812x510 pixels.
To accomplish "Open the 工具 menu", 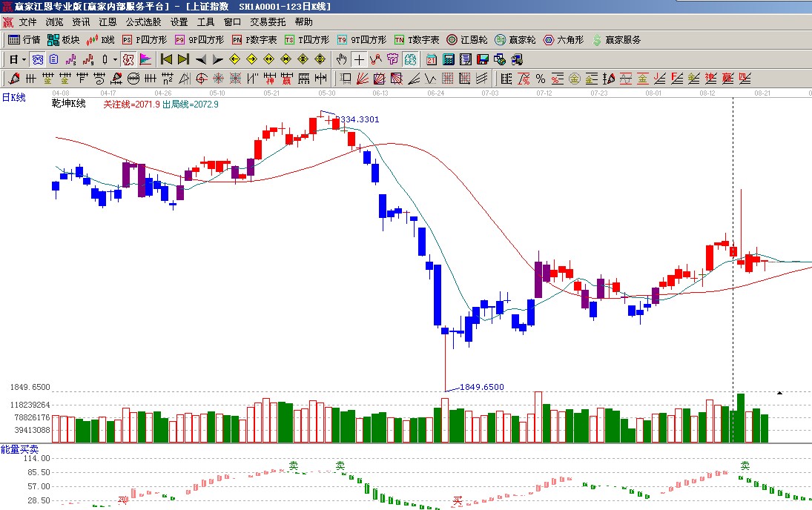I will point(205,22).
